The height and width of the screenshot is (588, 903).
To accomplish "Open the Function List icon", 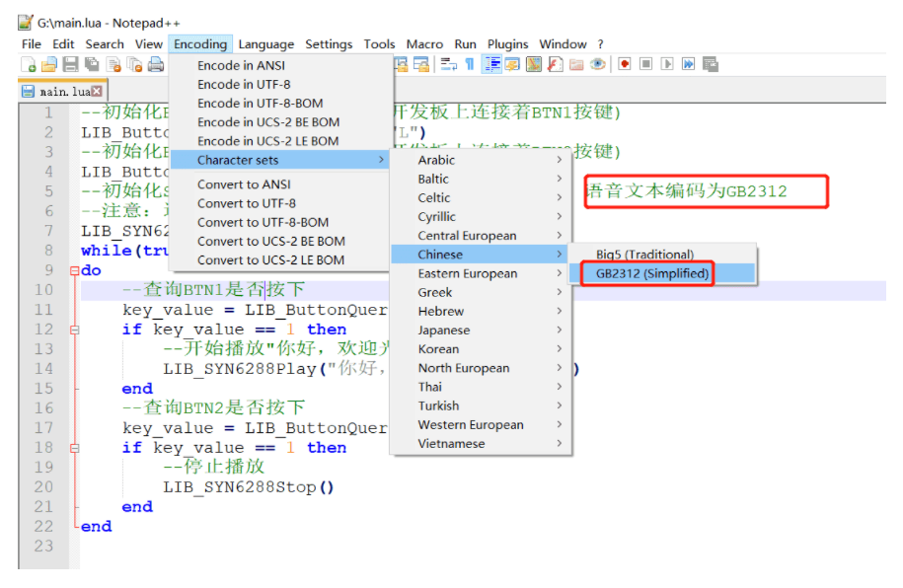I will [556, 64].
